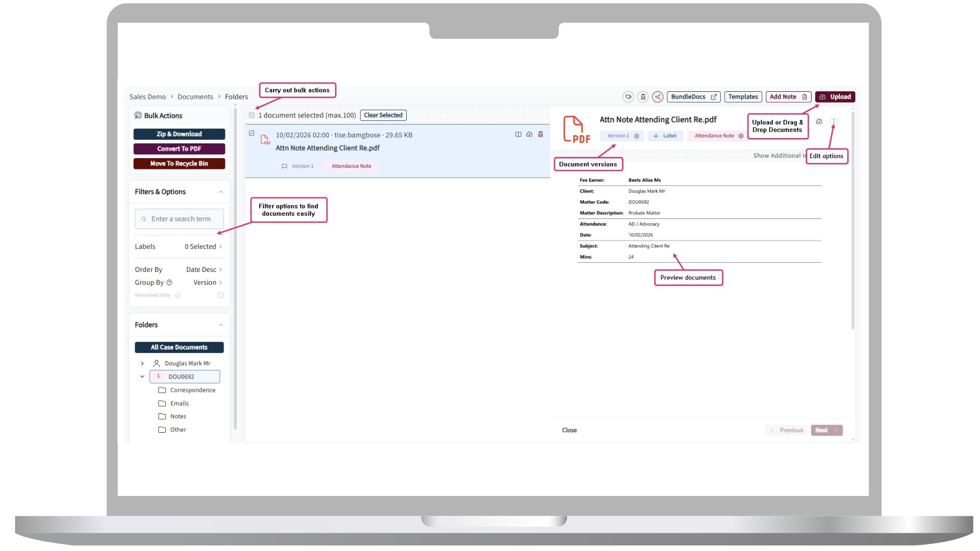The image size is (980, 551).
Task: Click Convert To PDF bulk action
Action: click(179, 149)
